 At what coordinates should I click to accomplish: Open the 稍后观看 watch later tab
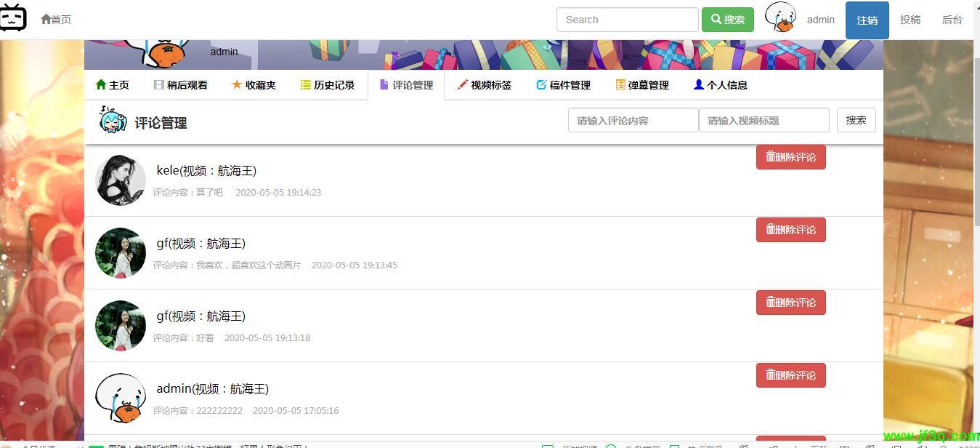(181, 85)
